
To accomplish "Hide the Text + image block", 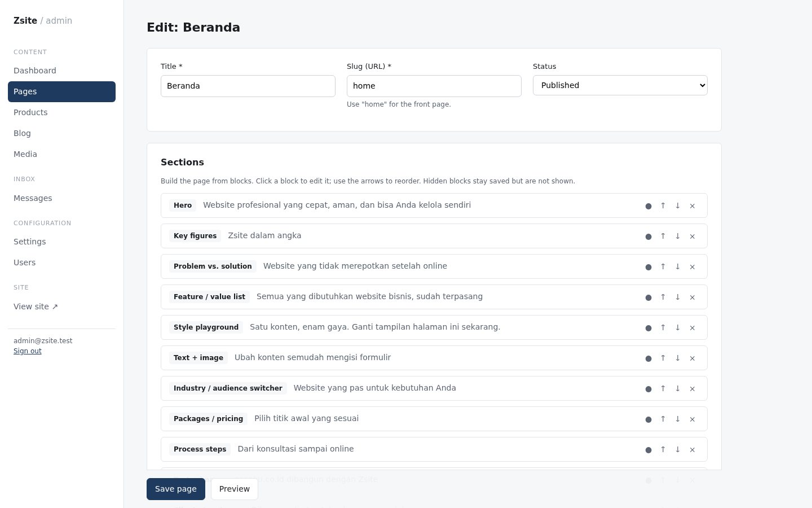I will (x=648, y=358).
